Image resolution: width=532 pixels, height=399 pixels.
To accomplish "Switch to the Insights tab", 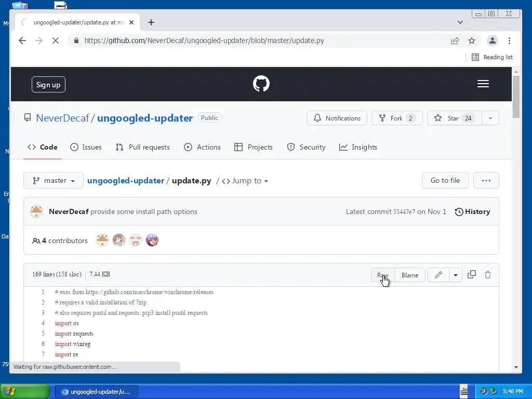I will coord(358,147).
